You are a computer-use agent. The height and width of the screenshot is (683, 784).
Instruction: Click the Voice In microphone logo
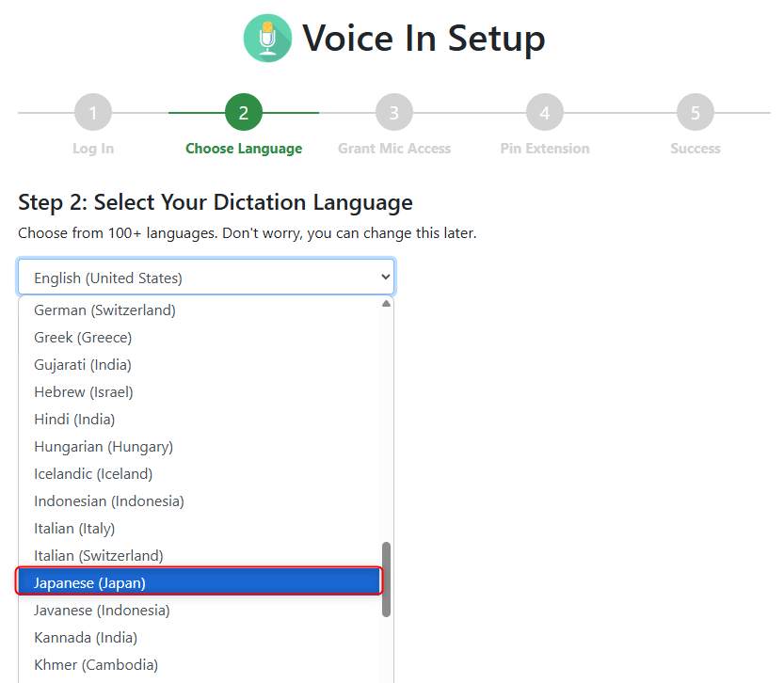pyautogui.click(x=267, y=38)
